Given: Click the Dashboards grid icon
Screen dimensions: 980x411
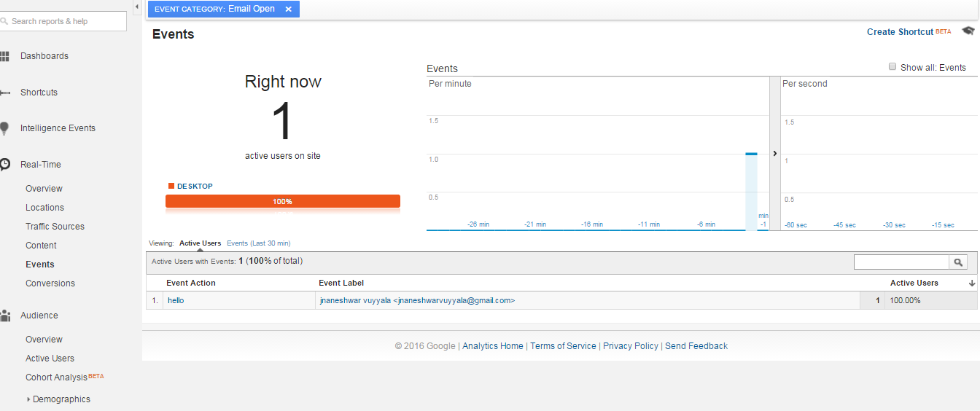Looking at the screenshot, I should [x=4, y=56].
